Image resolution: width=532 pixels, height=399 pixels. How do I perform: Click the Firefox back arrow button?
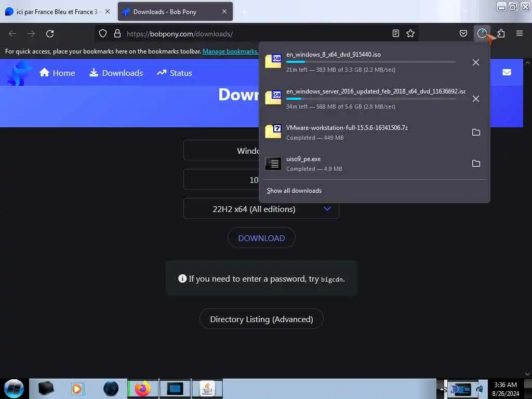[x=12, y=34]
